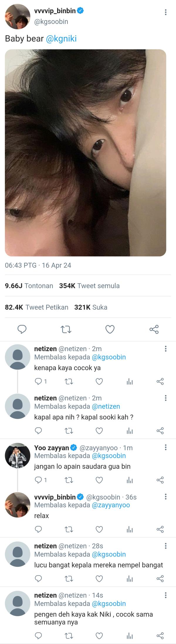Image resolution: width=176 pixels, height=644 pixels.
Task: Retweet the main Baby bear tweet
Action: point(66,329)
